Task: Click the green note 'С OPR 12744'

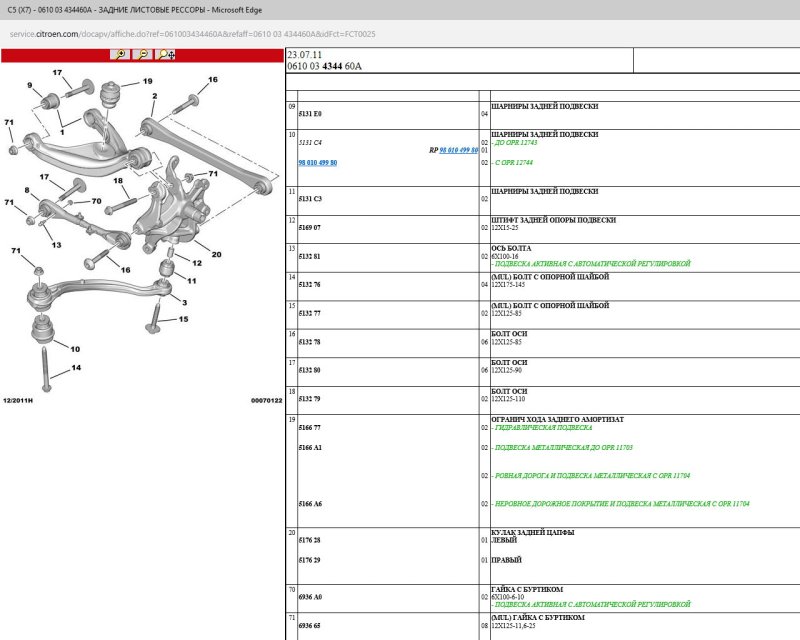Action: pos(514,162)
